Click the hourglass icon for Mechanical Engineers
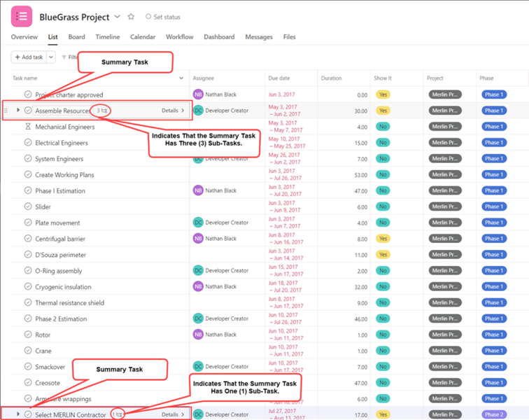 tap(28, 127)
